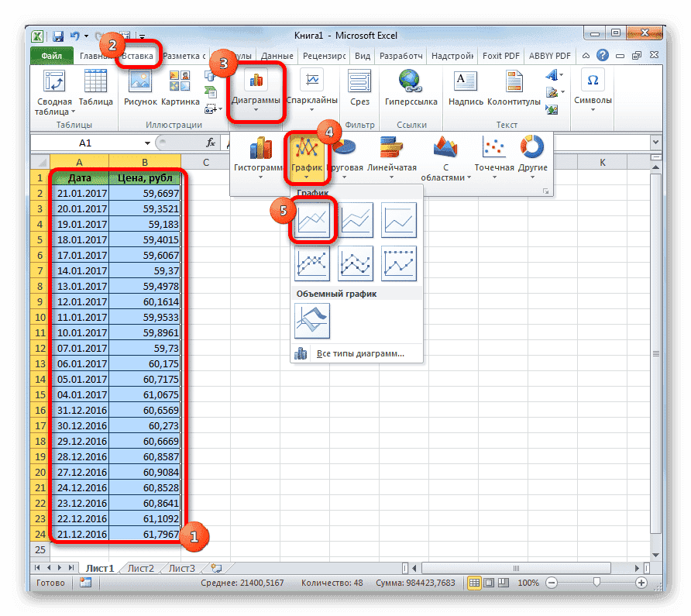Switch to Обычный (Normal) view on status bar
691x616 pixels.
point(475,582)
